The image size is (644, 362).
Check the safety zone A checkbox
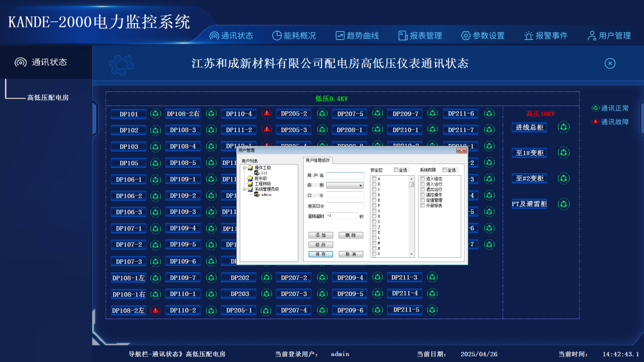(x=374, y=179)
